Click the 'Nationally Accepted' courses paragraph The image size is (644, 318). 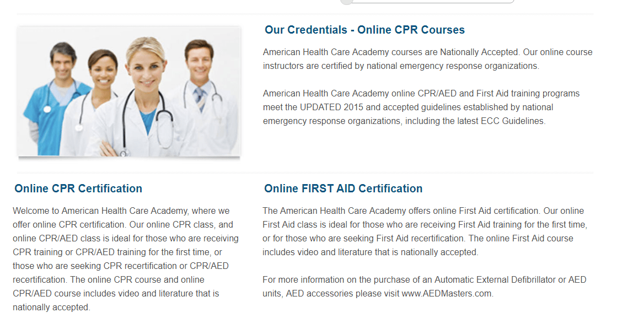pyautogui.click(x=427, y=59)
